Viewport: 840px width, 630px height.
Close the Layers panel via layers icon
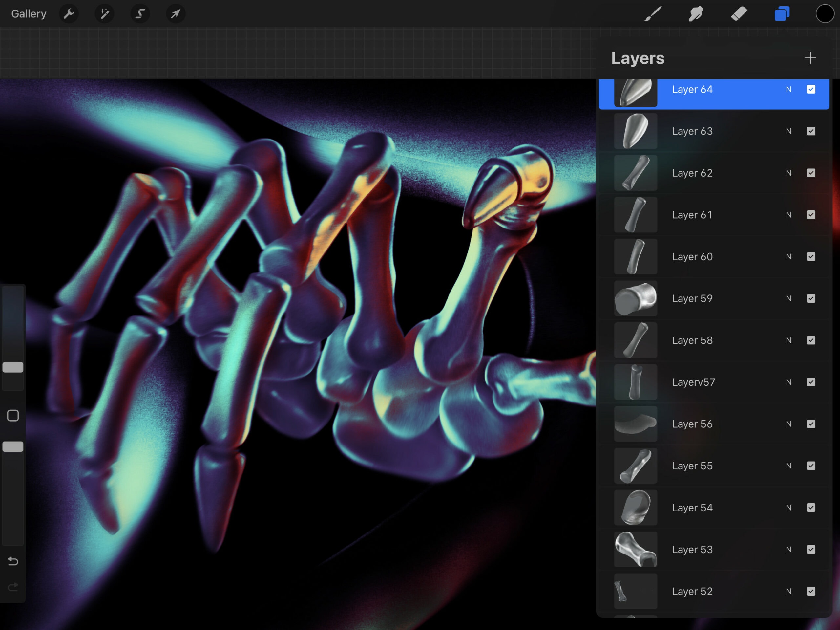point(782,14)
